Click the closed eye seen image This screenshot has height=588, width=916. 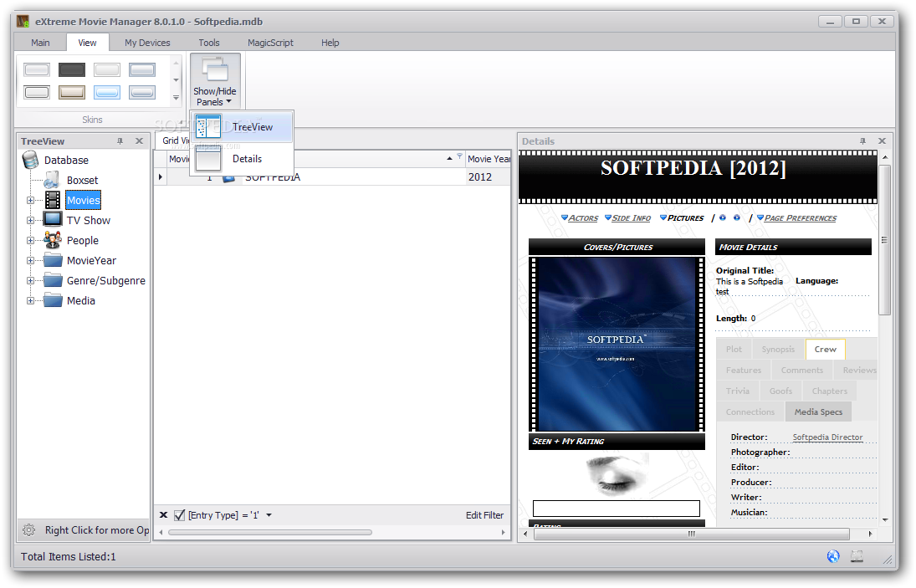[617, 476]
